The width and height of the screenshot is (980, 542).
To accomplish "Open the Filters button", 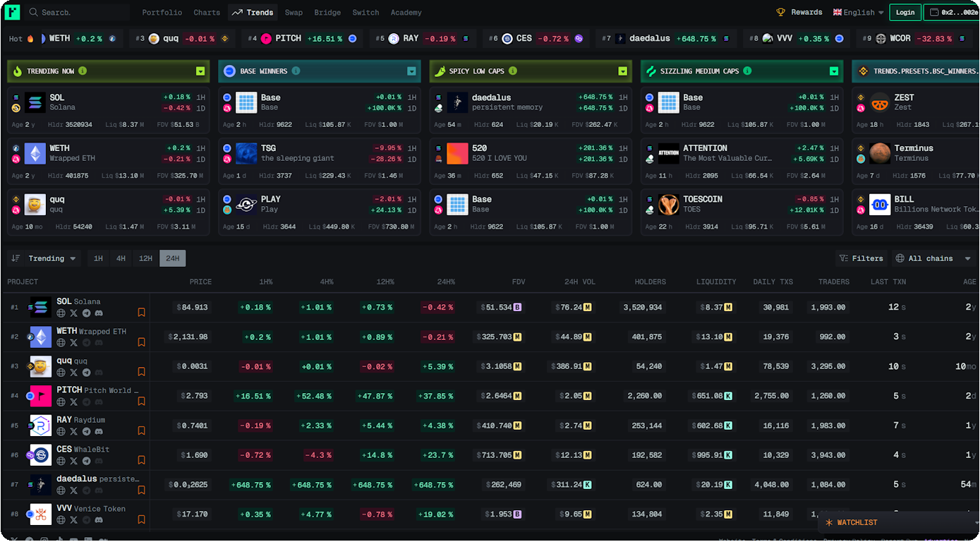I will [861, 258].
